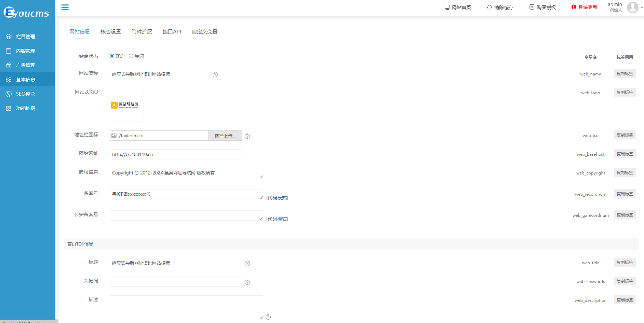Focus the 网站网址 input field
644x323 pixels.
(x=176, y=154)
